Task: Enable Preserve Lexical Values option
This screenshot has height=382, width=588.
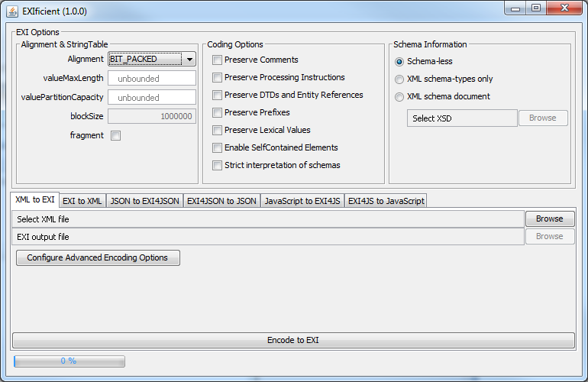Action: 217,130
